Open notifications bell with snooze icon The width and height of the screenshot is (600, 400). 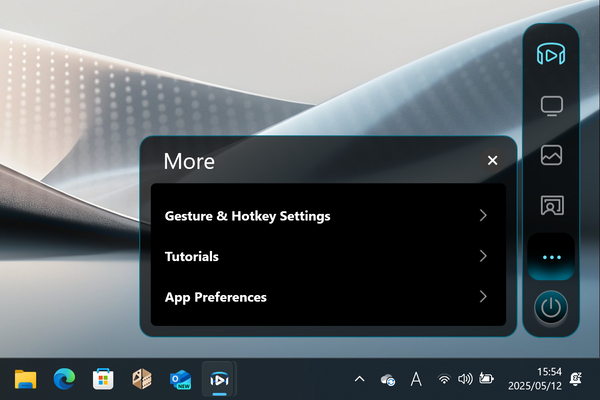point(576,379)
